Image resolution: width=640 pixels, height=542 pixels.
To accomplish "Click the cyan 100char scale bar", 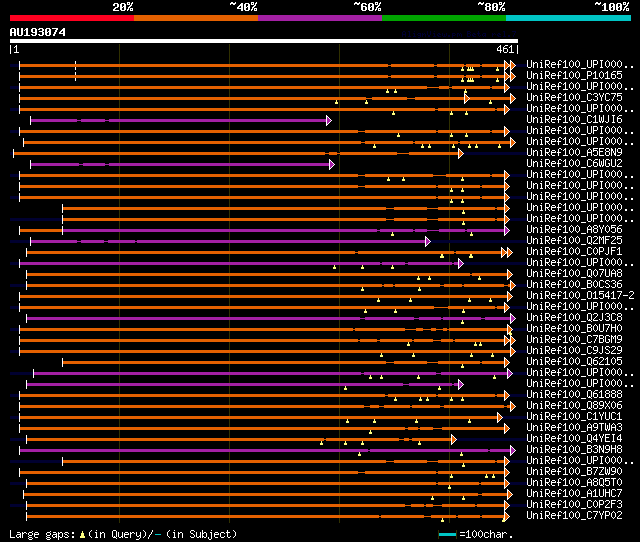I will pyautogui.click(x=447, y=534).
